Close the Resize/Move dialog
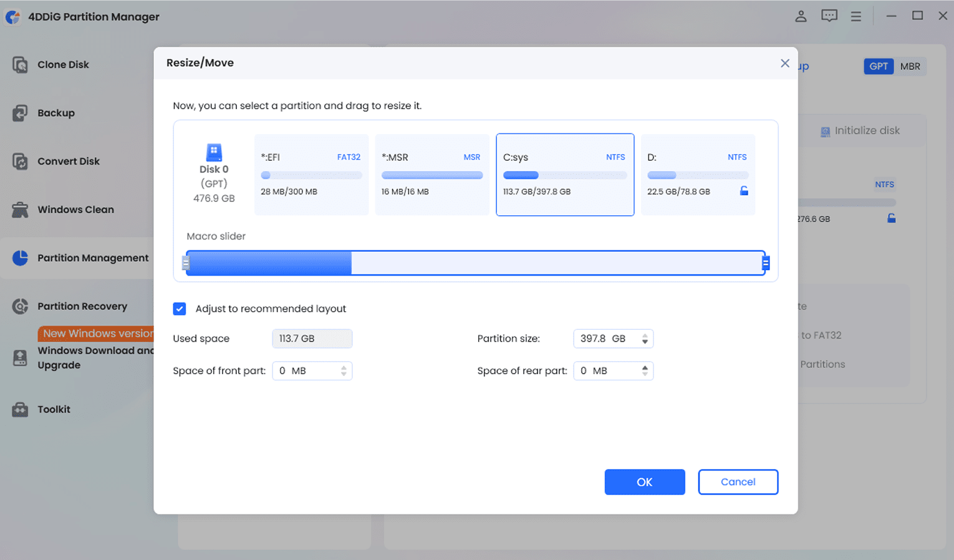This screenshot has width=954, height=560. click(785, 63)
